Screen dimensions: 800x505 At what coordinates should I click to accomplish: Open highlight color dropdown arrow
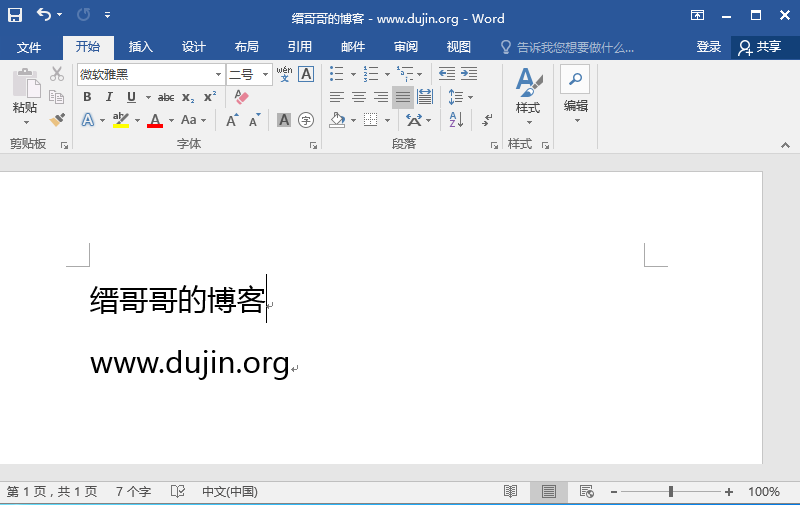[137, 120]
